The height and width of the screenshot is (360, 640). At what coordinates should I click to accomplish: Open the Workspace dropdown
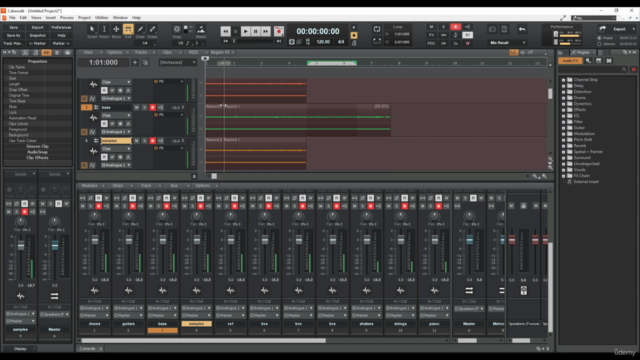[x=178, y=62]
